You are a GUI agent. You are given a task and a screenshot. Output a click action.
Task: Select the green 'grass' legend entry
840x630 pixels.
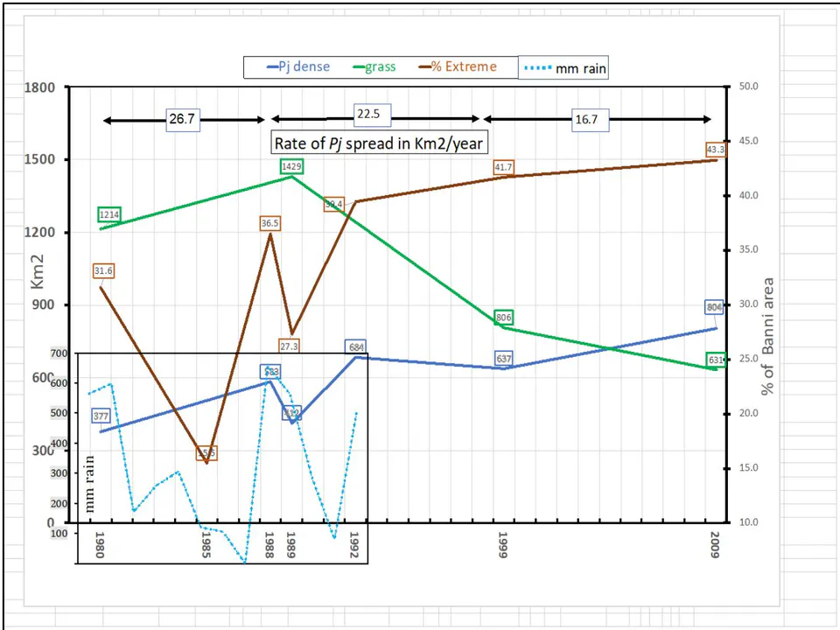pyautogui.click(x=374, y=67)
